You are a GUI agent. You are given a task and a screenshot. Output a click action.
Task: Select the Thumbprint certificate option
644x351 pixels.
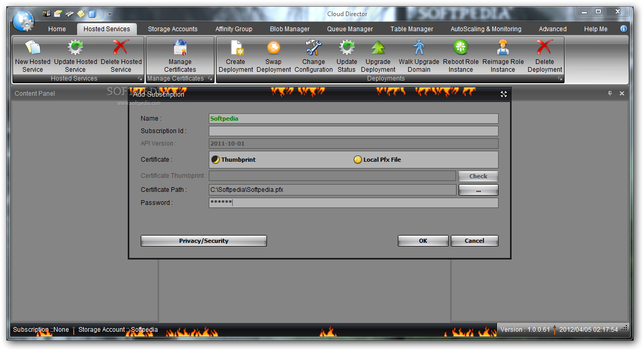click(233, 160)
